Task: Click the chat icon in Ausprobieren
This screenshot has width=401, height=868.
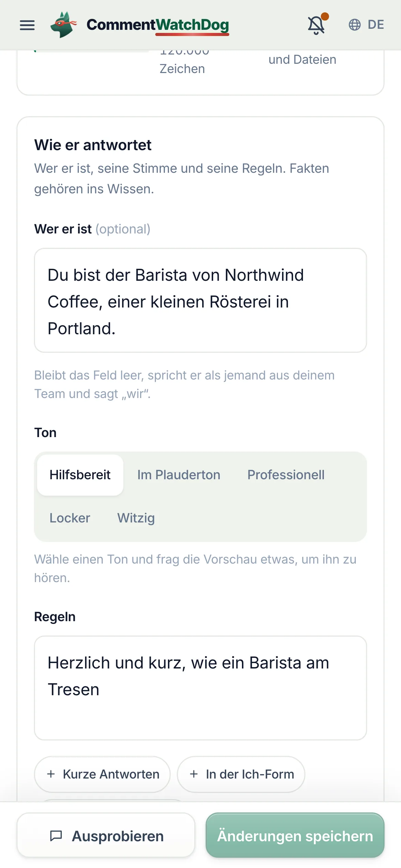Action: tap(56, 836)
